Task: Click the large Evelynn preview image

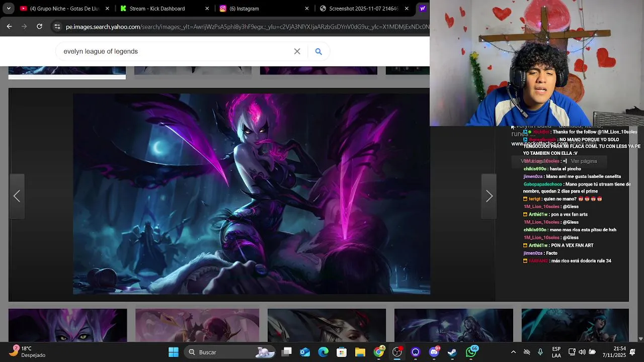Action: point(252,194)
